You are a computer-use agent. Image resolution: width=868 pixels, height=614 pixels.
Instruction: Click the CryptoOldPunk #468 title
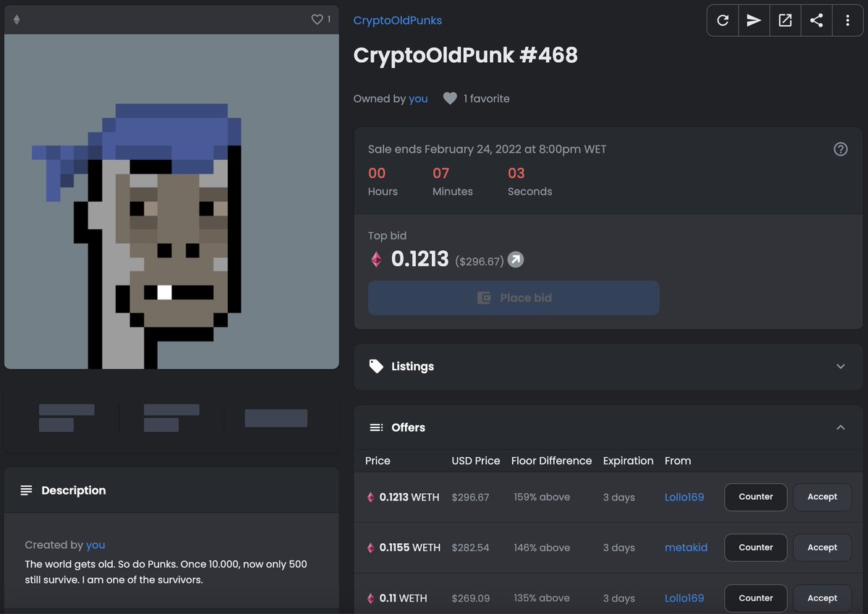(x=465, y=55)
